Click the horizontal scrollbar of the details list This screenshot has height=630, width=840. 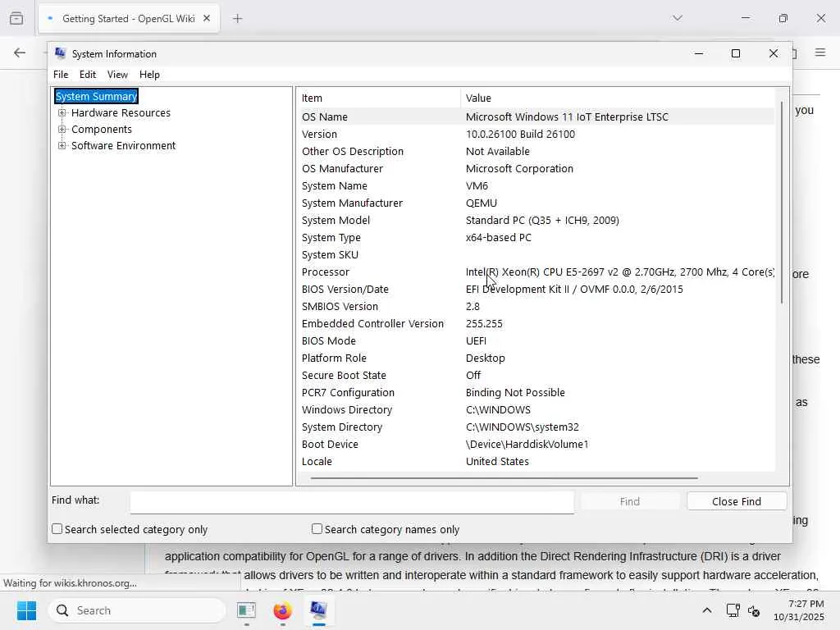click(504, 478)
